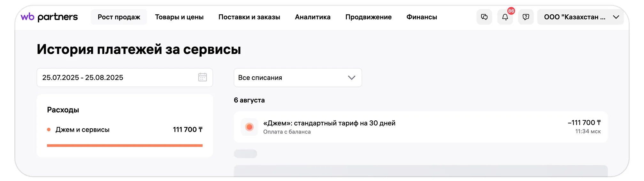Image resolution: width=644 pixels, height=181 pixels.
Task: Open the Аналитика menu
Action: [313, 17]
